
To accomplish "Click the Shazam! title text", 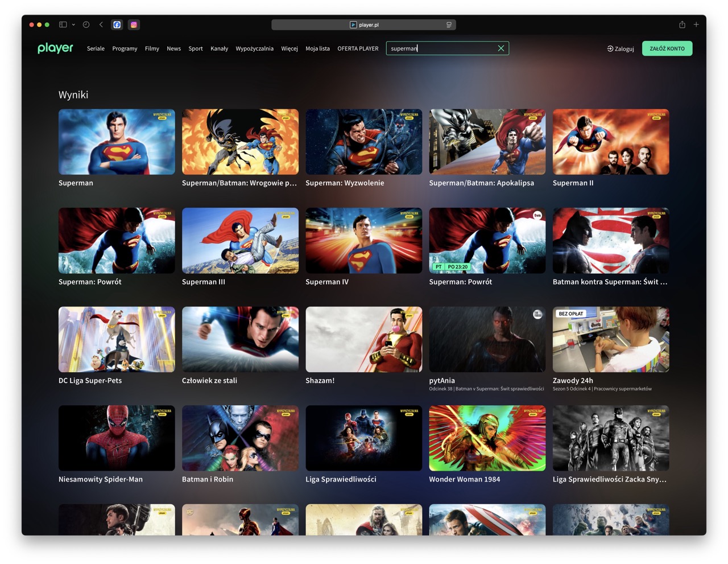I will [x=320, y=380].
